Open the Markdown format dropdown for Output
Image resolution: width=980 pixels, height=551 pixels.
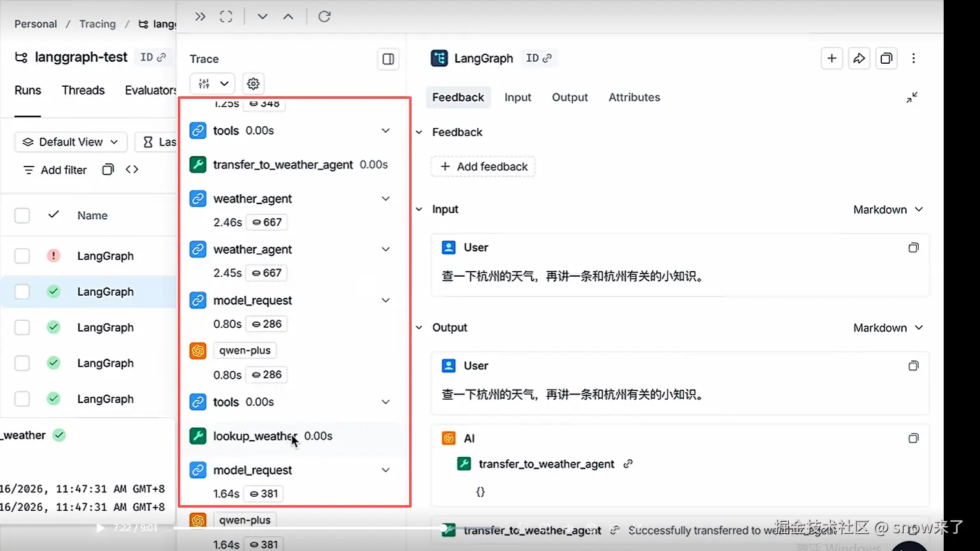coord(888,328)
